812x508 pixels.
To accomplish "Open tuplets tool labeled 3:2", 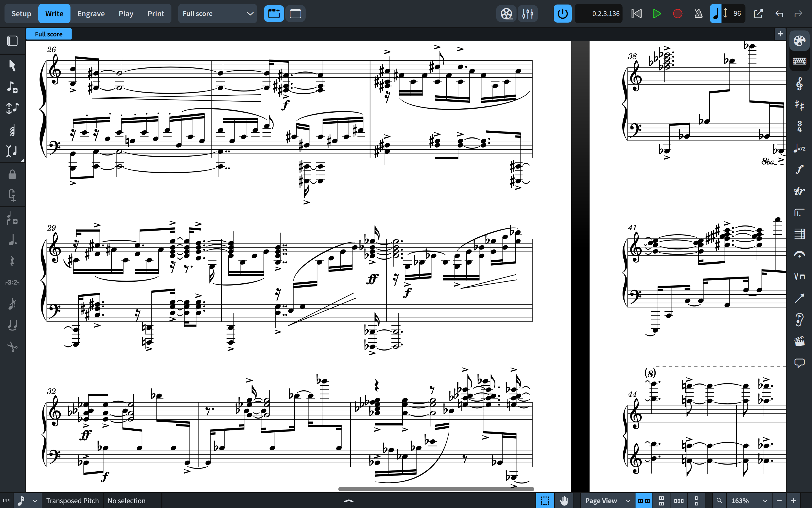I will click(x=12, y=283).
